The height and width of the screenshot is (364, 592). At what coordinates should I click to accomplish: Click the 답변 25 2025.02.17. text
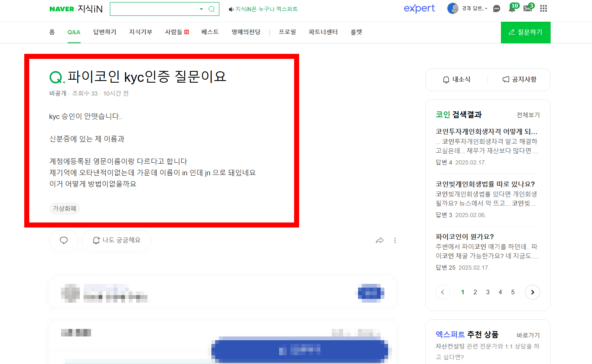click(462, 268)
